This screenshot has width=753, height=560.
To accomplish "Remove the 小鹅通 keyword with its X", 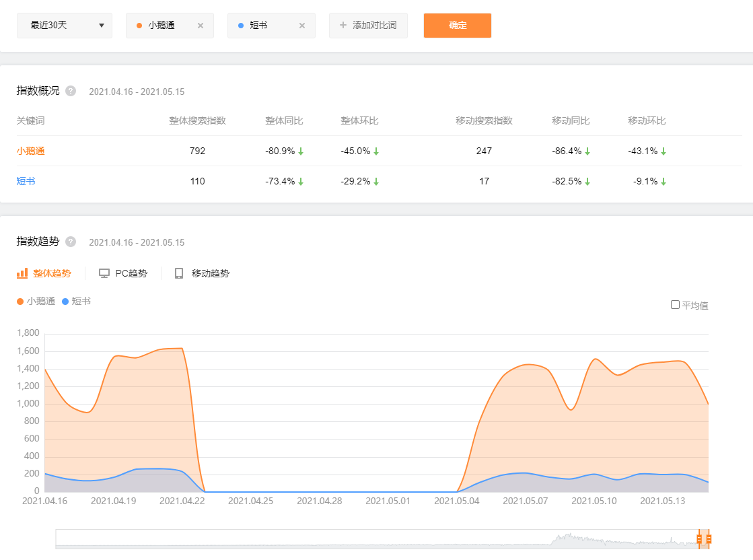I will point(200,26).
